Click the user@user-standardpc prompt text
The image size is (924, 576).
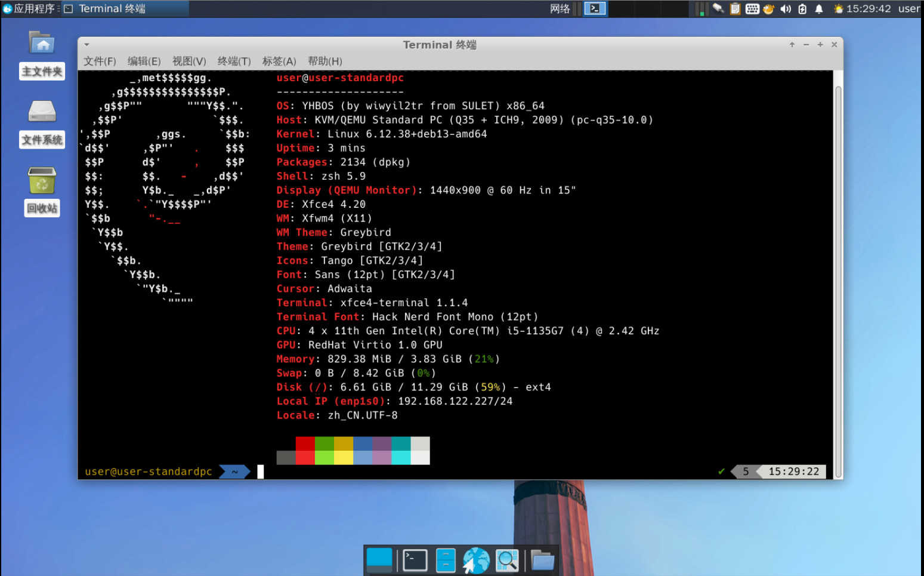149,472
